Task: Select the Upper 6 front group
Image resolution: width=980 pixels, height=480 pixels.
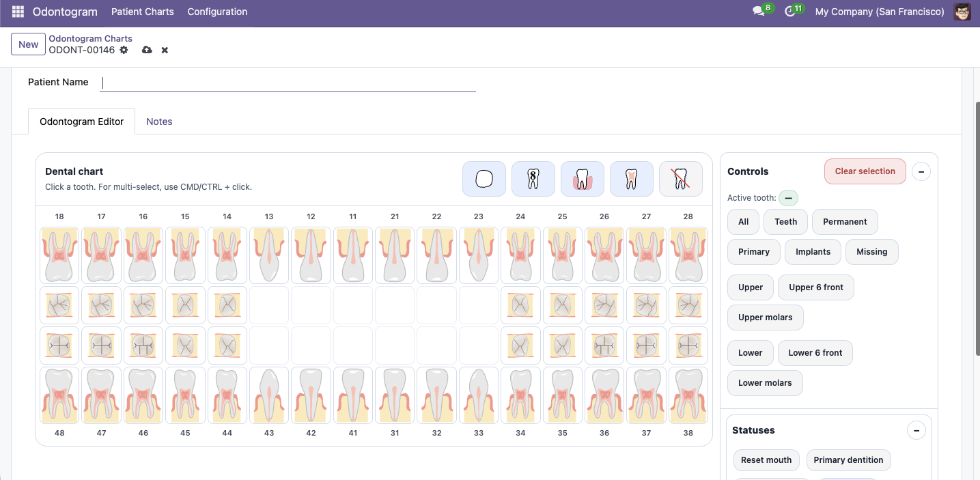Action: pos(816,287)
